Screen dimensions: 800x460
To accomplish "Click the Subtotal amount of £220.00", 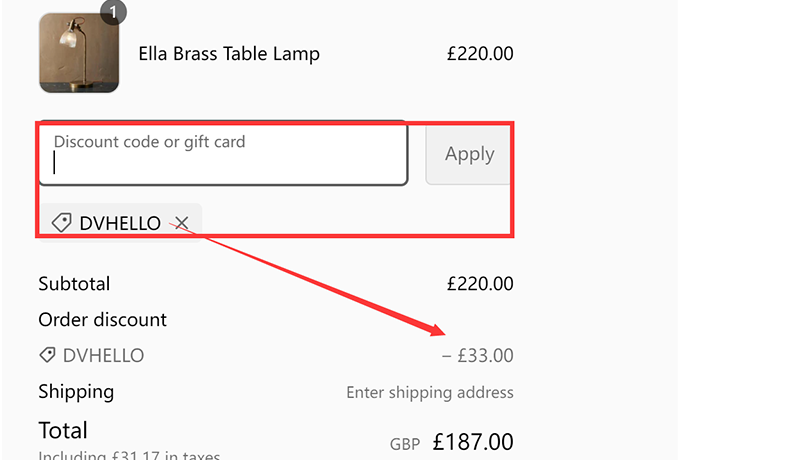I will coord(480,284).
